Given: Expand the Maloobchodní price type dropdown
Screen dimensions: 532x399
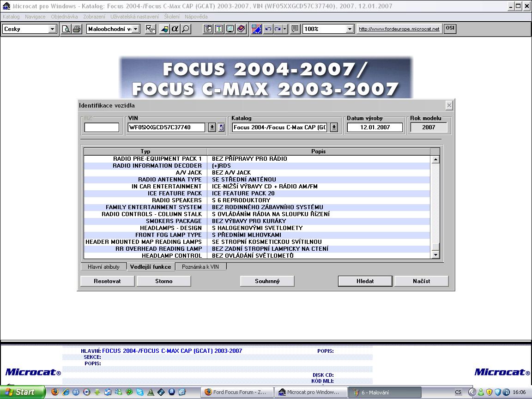Looking at the screenshot, I should [x=137, y=29].
